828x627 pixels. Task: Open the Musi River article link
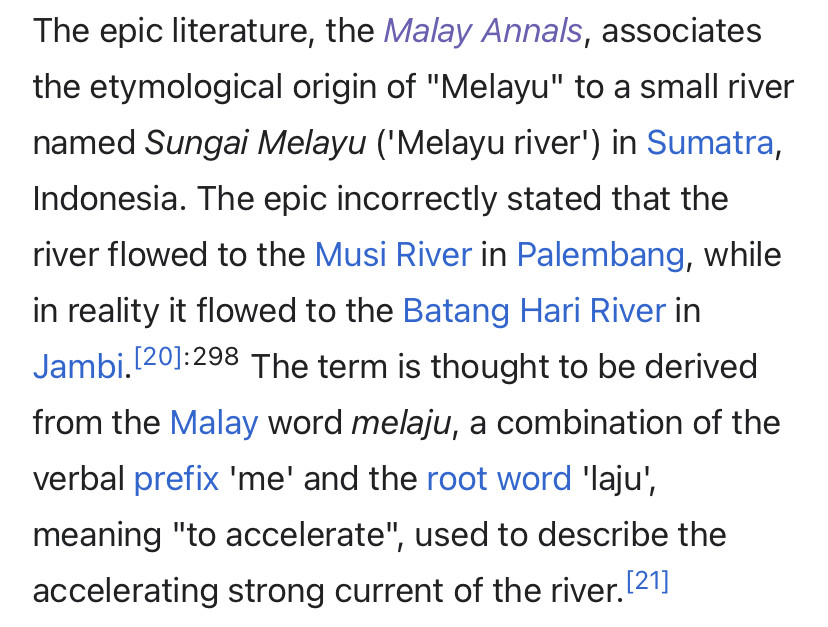click(393, 255)
